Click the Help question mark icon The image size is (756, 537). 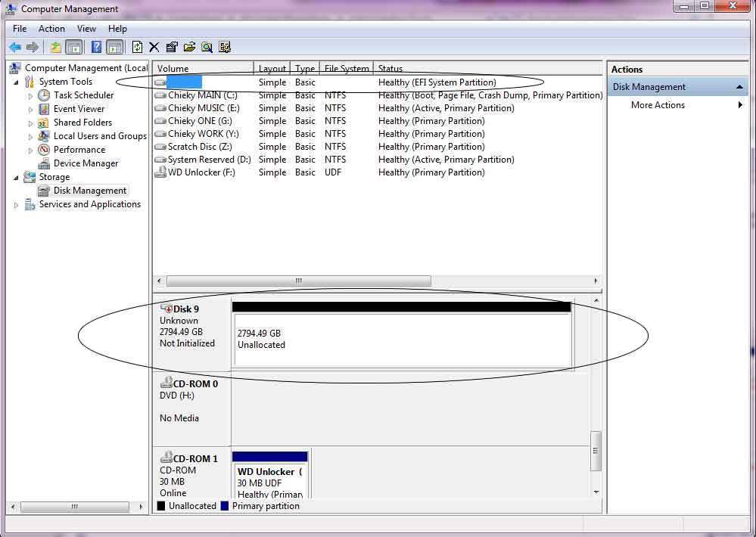[x=96, y=47]
